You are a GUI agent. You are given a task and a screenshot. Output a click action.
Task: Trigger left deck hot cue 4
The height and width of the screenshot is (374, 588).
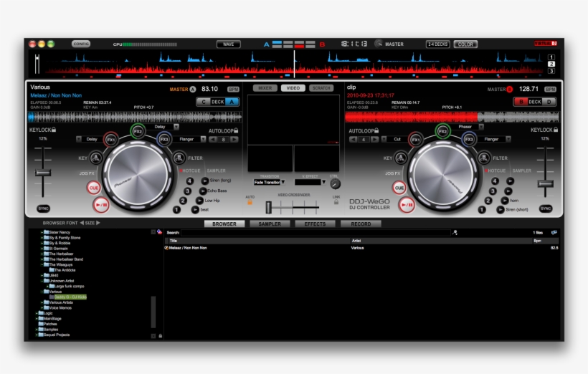(x=190, y=181)
